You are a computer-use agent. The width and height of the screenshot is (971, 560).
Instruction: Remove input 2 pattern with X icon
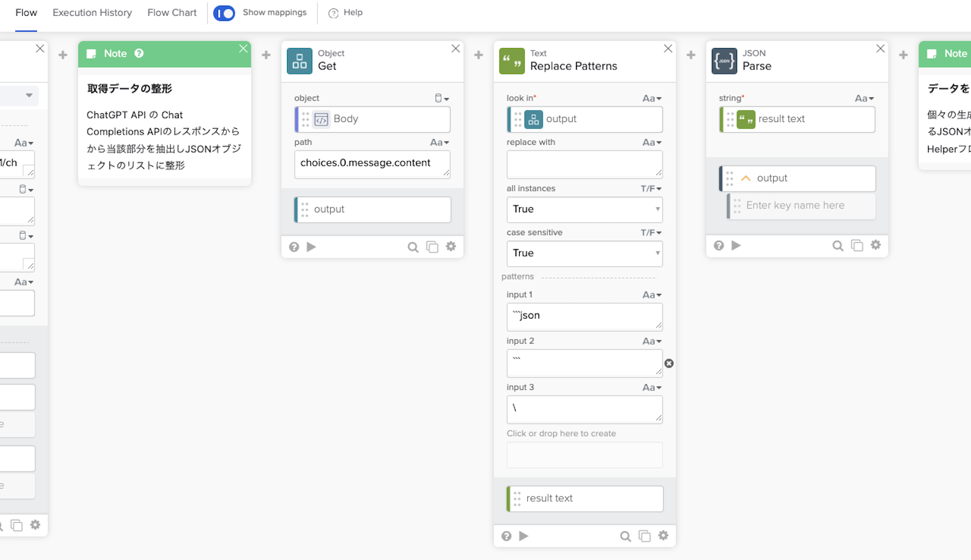point(669,363)
